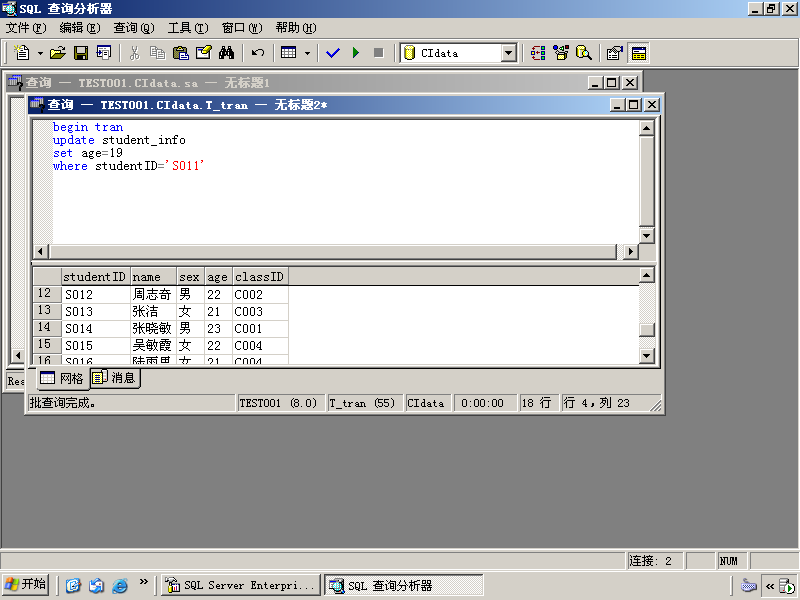Open the new query dropdown arrow
Screen dimensions: 800x600
point(40,53)
